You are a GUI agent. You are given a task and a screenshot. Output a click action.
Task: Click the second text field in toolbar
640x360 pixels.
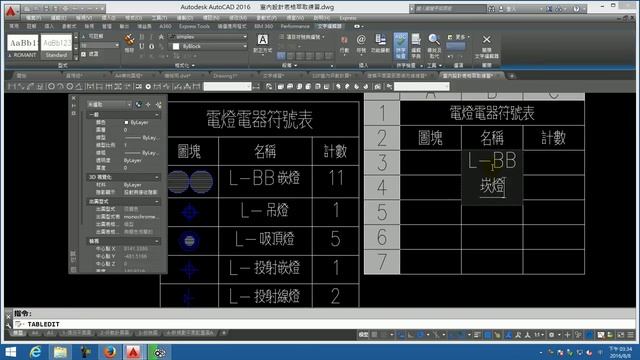422,87
